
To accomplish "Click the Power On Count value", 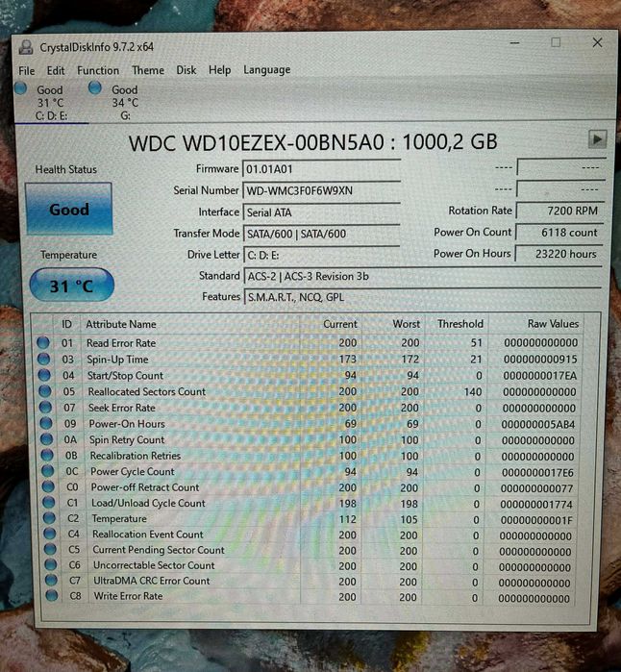I will [559, 233].
